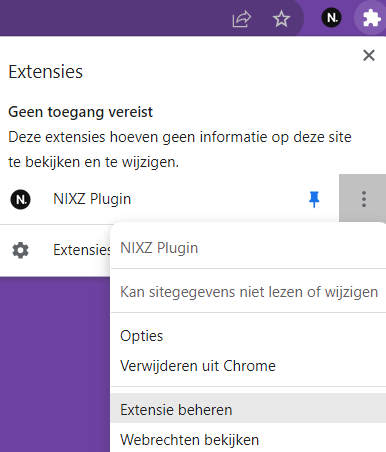Click Kan sitegegevens niet lezen of wijzigen

pyautogui.click(x=249, y=292)
